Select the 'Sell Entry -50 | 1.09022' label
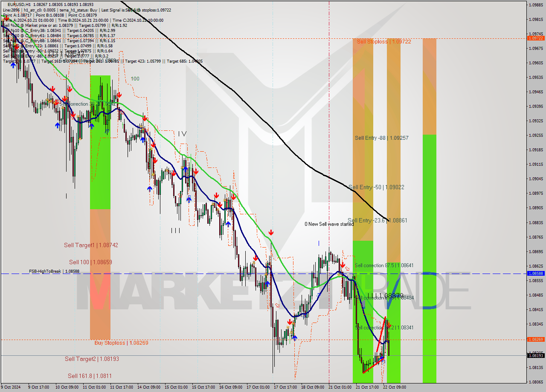This screenshot has height=392, width=546. [x=376, y=187]
